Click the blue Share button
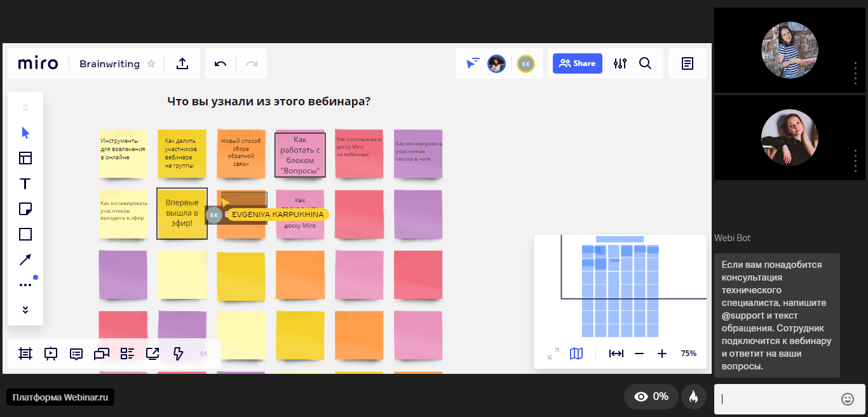This screenshot has height=417, width=868. (578, 63)
